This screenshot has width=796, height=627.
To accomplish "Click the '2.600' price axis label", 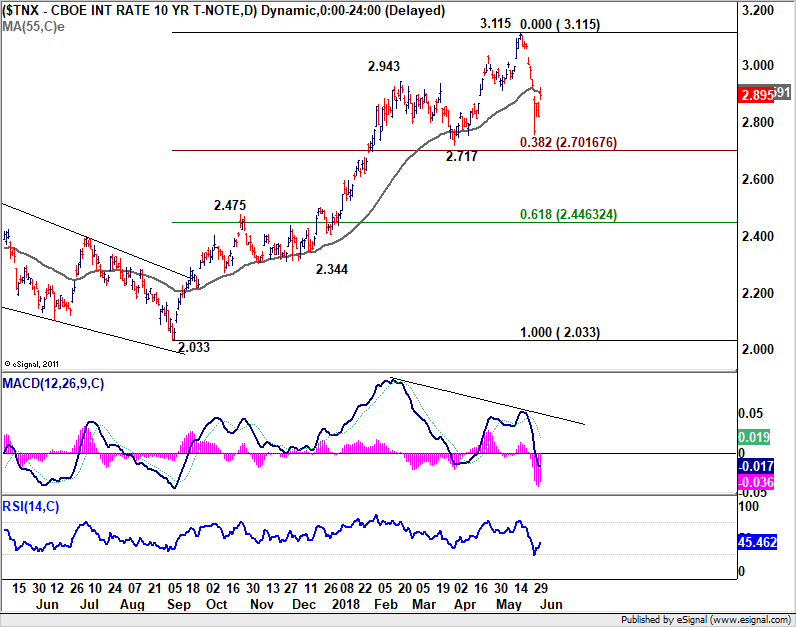I will pyautogui.click(x=757, y=179).
